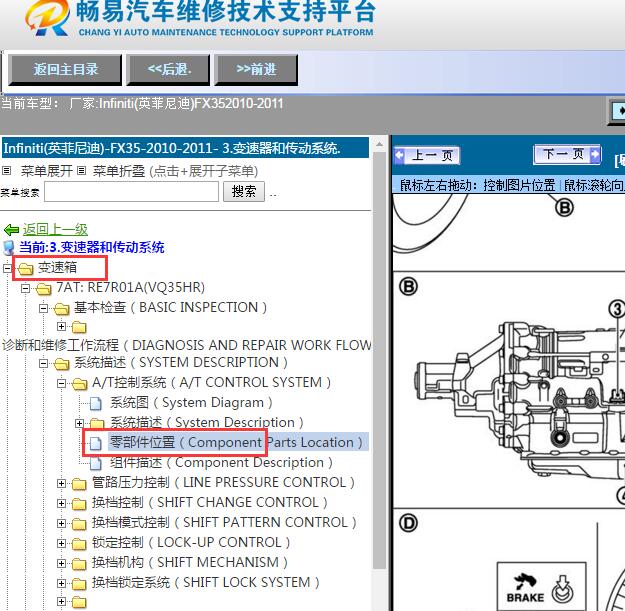Expand the 锁定控制 (LOCK-UP CONTROL) node
Viewport: 625px width, 611px height.
61,543
